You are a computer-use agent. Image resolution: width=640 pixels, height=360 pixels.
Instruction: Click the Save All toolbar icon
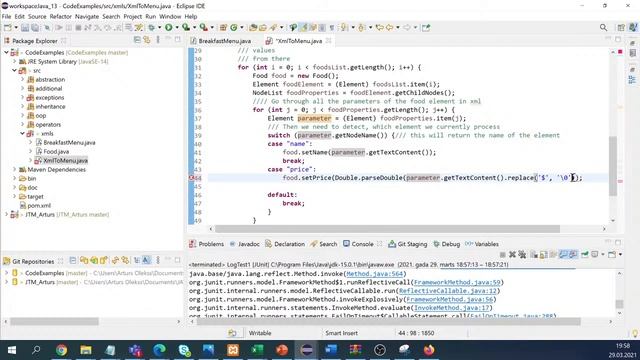[35, 28]
